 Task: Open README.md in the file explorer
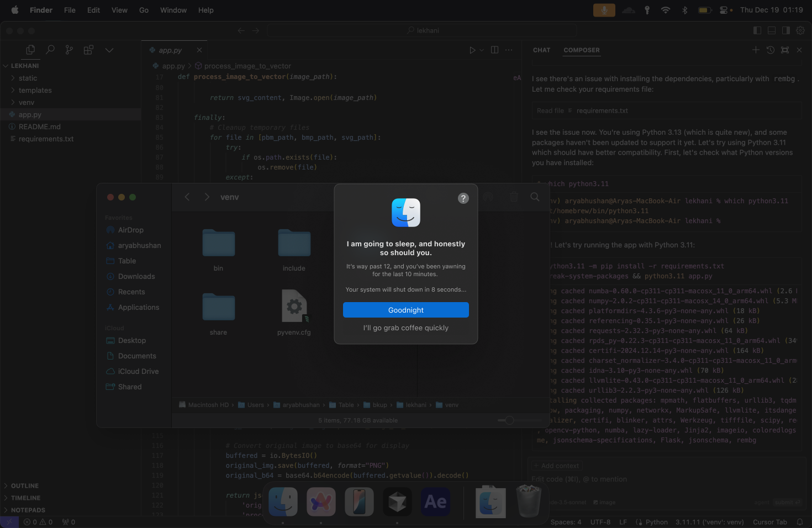[x=71, y=127]
